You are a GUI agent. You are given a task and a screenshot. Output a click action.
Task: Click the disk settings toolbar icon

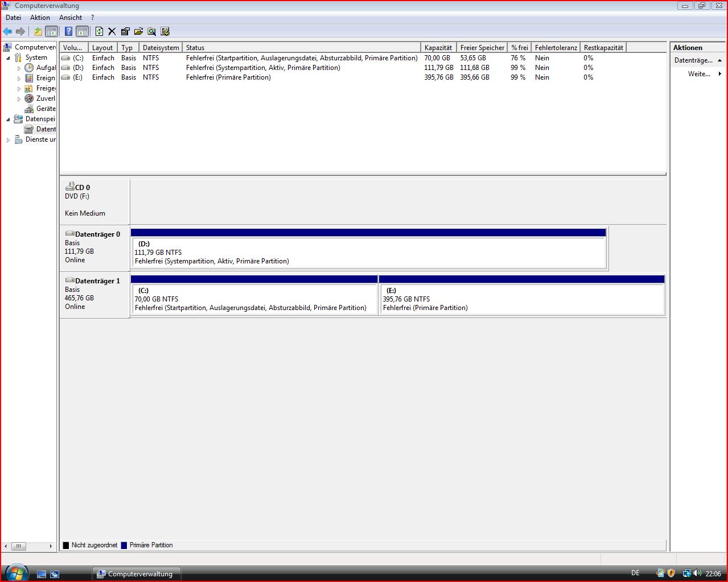point(165,32)
